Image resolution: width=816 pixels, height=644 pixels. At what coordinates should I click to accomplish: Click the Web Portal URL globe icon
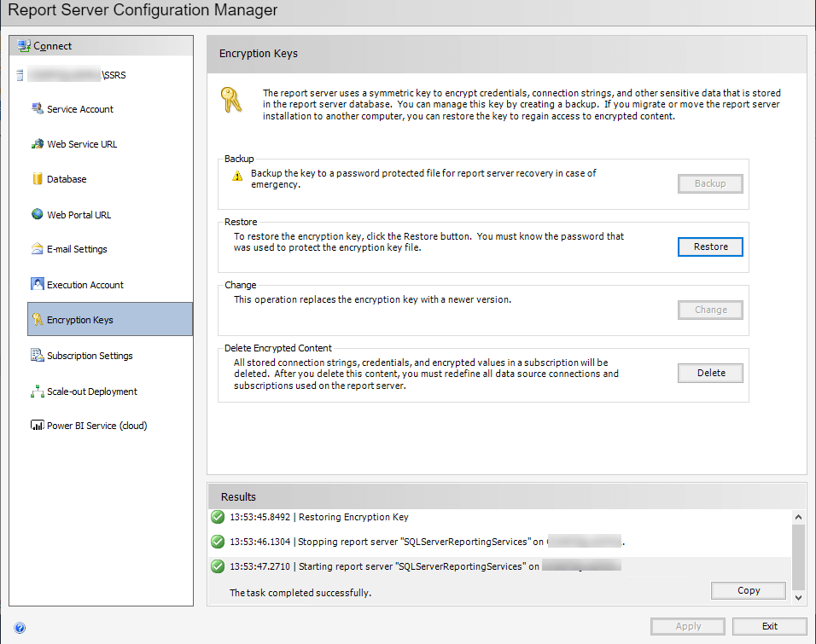(37, 215)
